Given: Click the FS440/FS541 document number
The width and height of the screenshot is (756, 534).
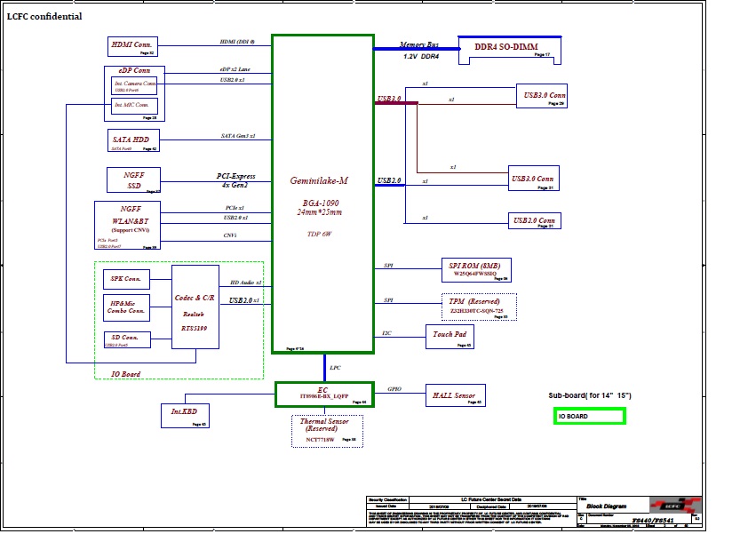Looking at the screenshot, I should 653,520.
